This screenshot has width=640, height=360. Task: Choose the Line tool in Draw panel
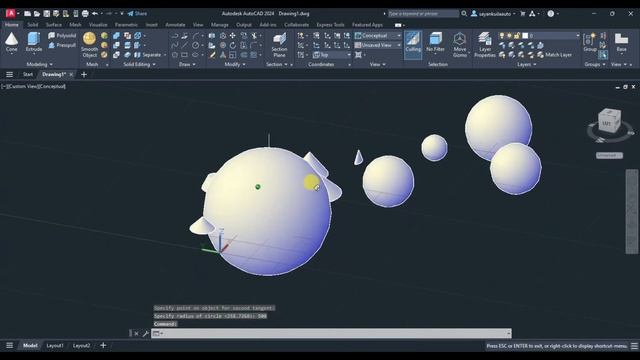(185, 45)
